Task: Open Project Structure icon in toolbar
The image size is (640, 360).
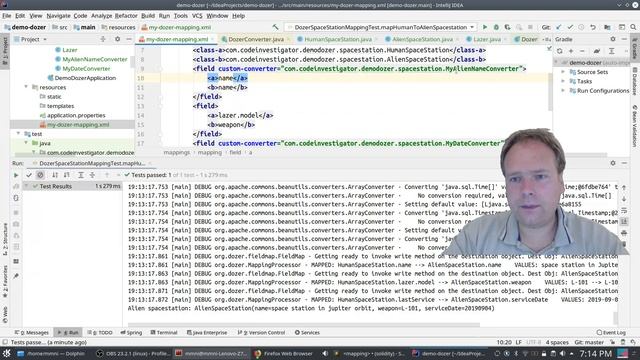Action: 607,27
